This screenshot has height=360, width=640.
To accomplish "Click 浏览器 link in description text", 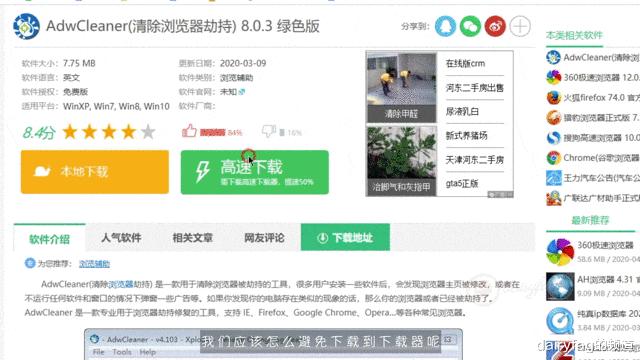I will 121,284.
